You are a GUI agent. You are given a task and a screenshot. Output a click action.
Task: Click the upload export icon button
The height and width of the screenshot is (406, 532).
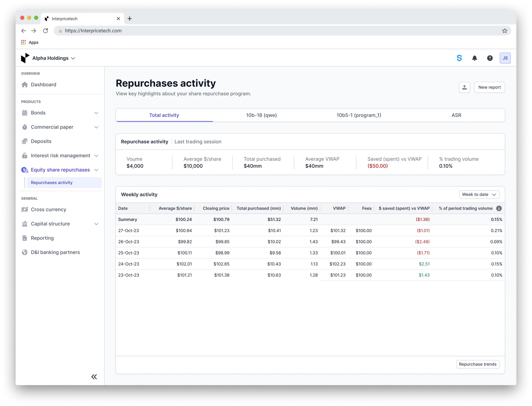(x=464, y=87)
